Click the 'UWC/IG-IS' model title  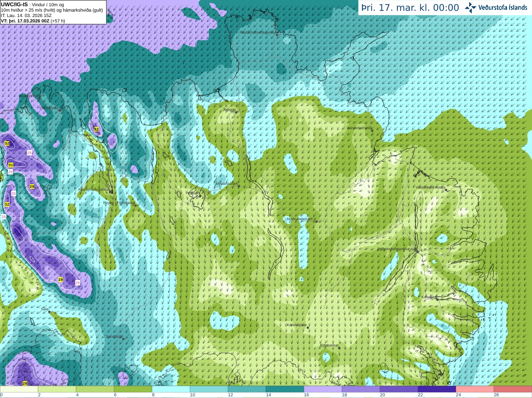(15, 4)
